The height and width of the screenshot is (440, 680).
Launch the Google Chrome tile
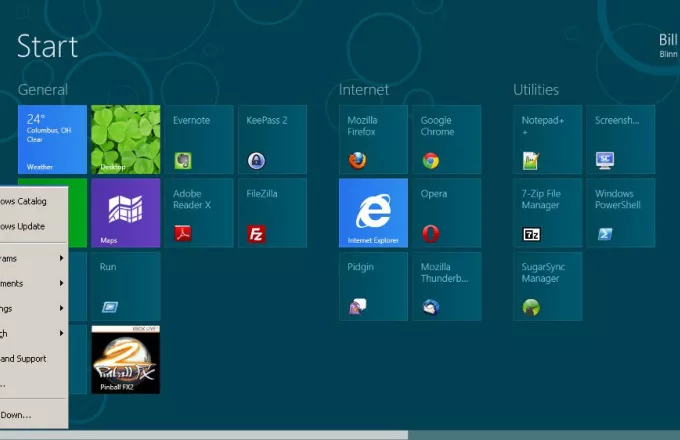click(447, 139)
